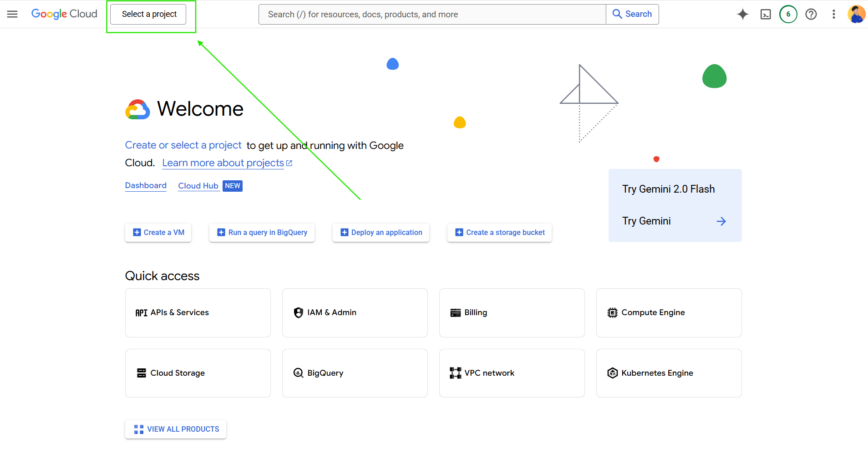Follow the Create or select a project link
The image size is (868, 449).
pyautogui.click(x=183, y=145)
